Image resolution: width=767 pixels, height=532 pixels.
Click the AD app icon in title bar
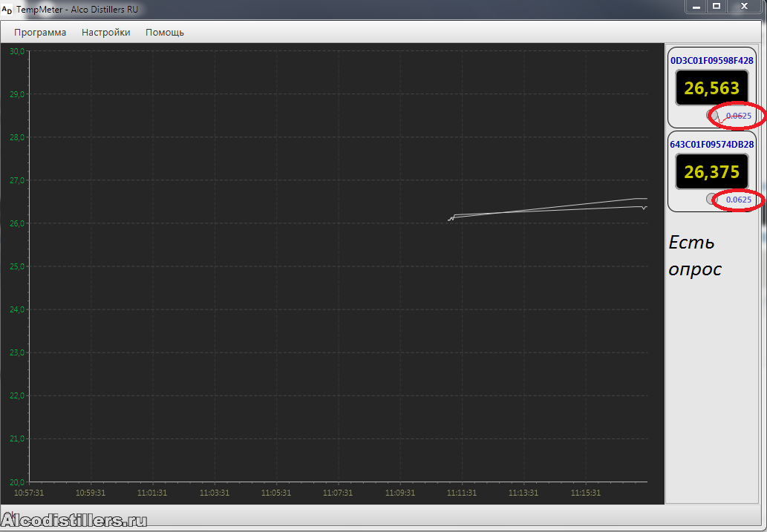[x=7, y=10]
